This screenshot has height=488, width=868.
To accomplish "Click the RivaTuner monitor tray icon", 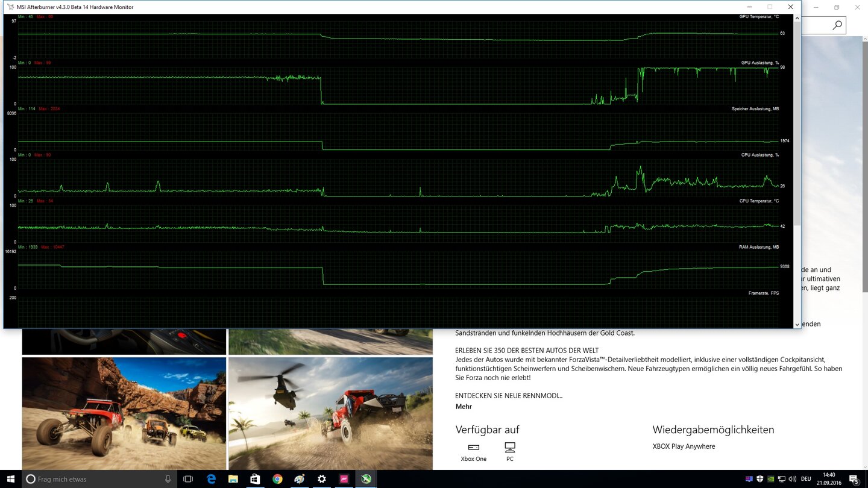I will pyautogui.click(x=749, y=479).
